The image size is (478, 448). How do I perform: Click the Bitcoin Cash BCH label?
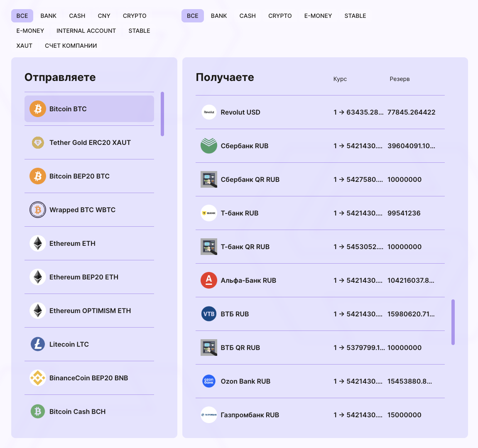[77, 411]
